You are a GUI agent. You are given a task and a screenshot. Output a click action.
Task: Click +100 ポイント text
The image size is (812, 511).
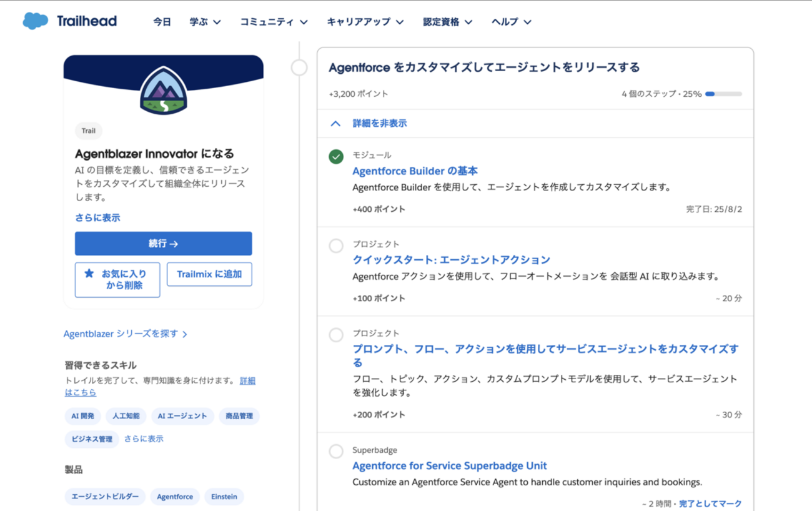tap(379, 299)
